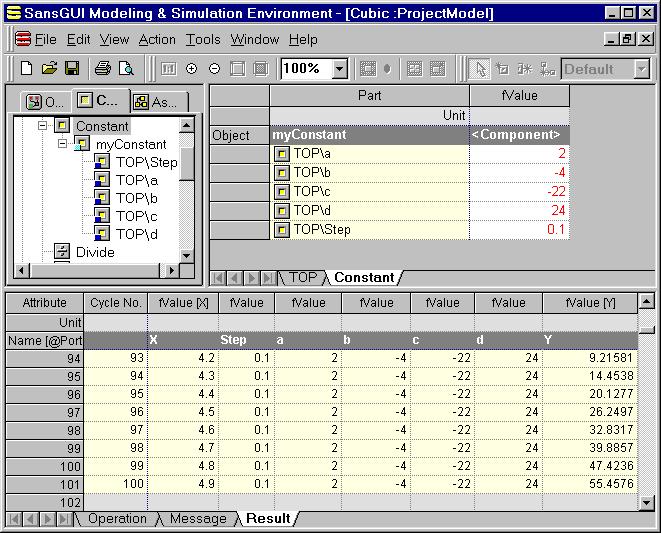
Task: Click the Object row header
Action: 239,135
